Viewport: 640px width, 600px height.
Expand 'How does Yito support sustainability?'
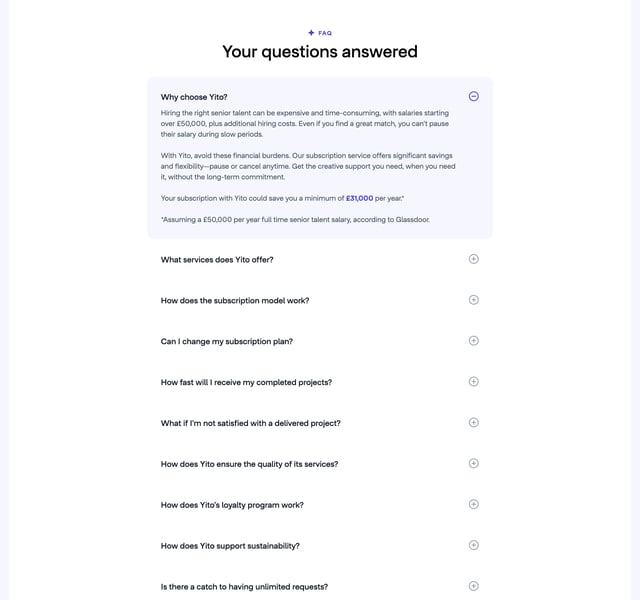click(x=230, y=547)
